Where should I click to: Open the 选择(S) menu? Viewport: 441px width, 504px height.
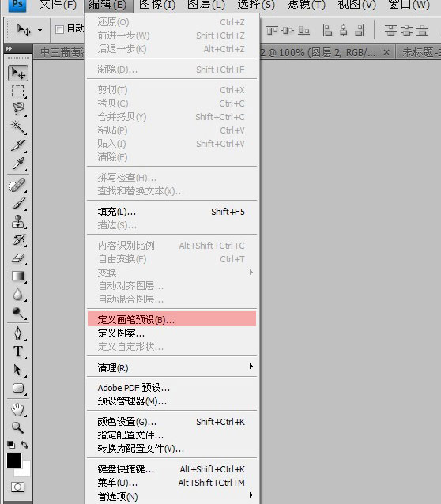click(256, 5)
